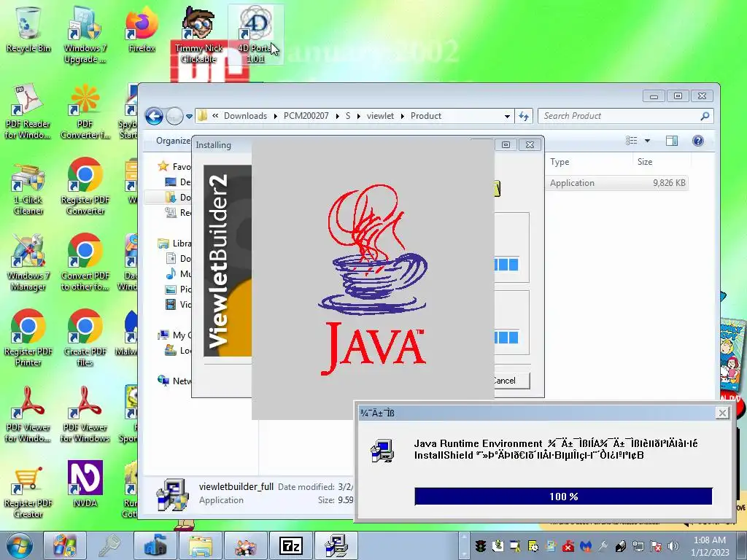Expand the notification area hidden icons
The image size is (747, 560).
(463, 546)
